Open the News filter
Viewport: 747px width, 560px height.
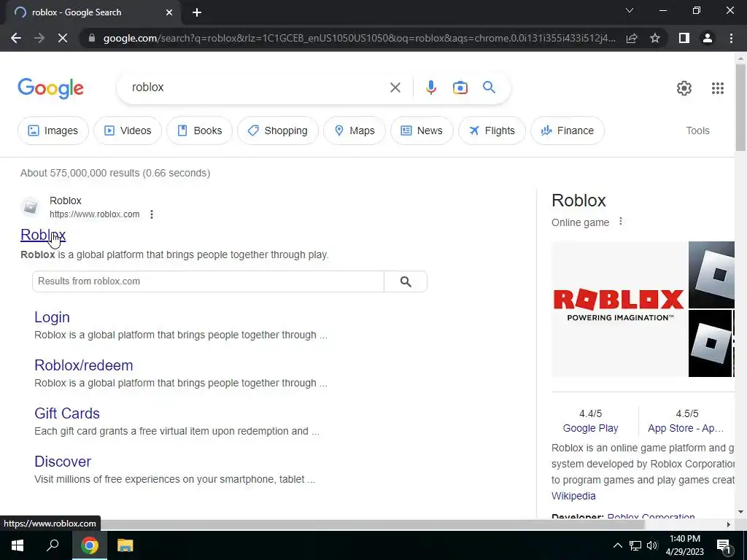(x=422, y=131)
